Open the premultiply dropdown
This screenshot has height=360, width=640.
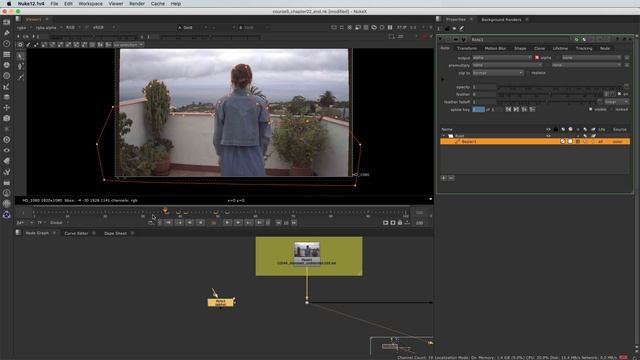507,65
